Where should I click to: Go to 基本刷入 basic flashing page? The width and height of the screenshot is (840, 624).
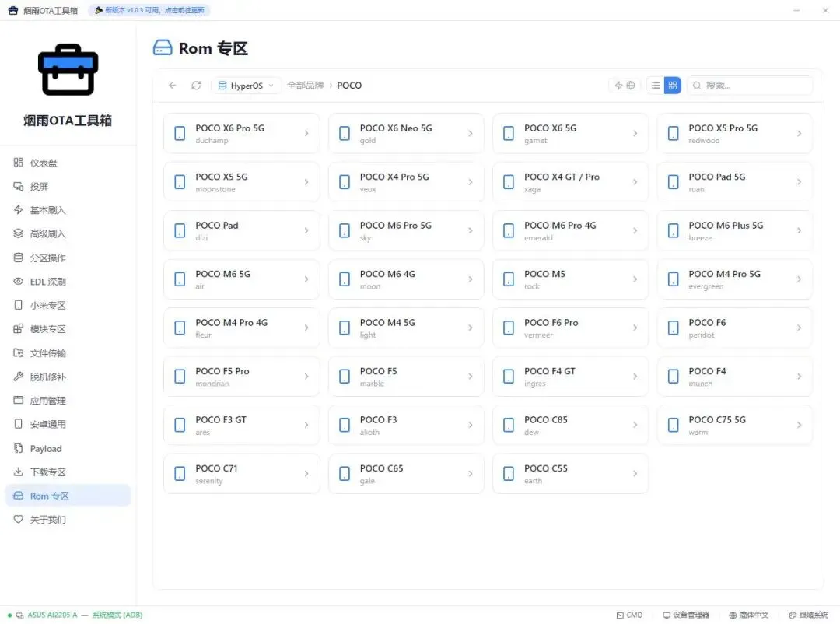point(68,210)
